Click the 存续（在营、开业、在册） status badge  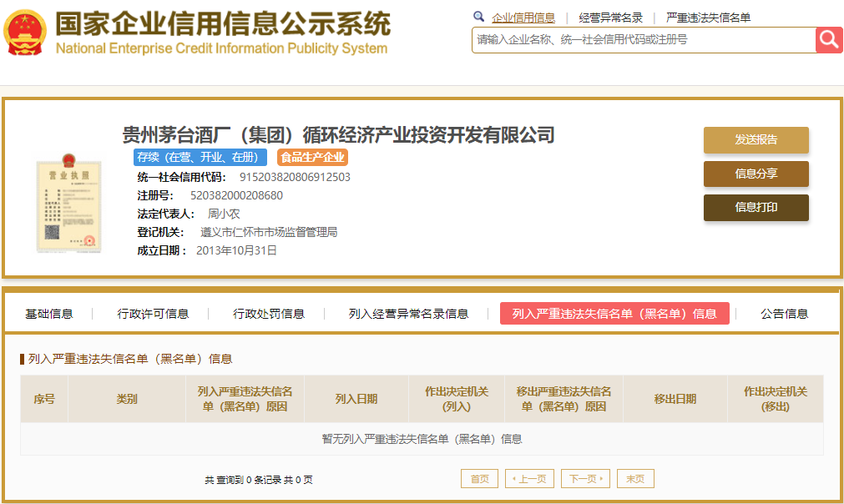click(200, 157)
